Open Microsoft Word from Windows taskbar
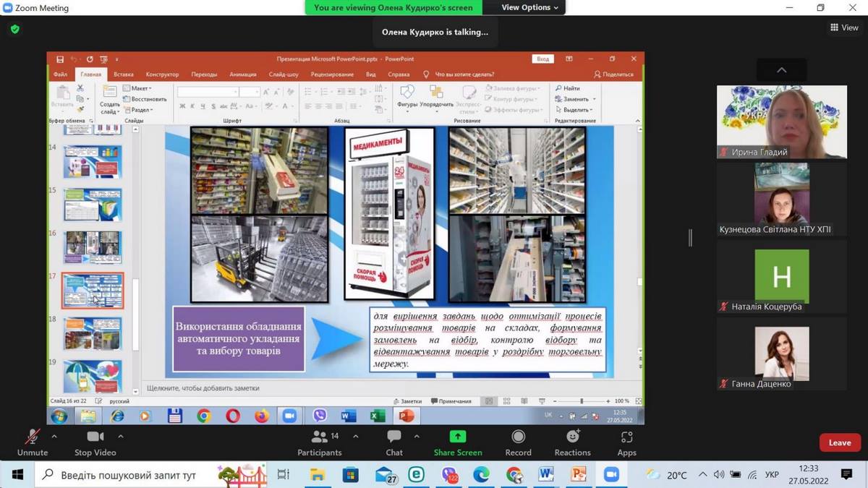The height and width of the screenshot is (488, 868). (x=545, y=475)
